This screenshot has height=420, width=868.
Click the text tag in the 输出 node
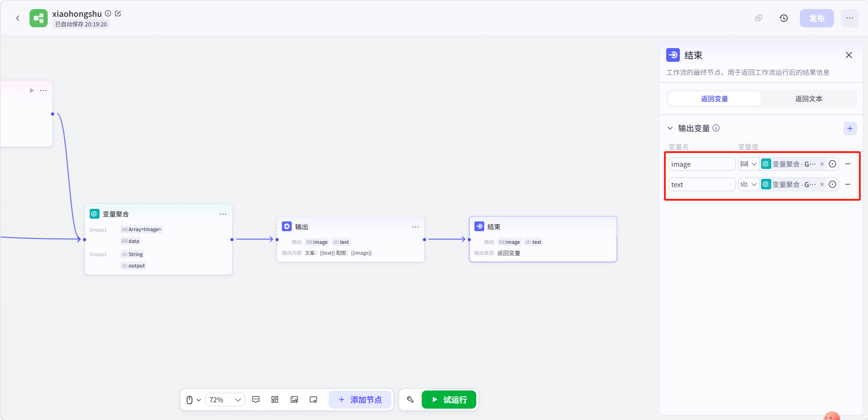[x=341, y=242]
